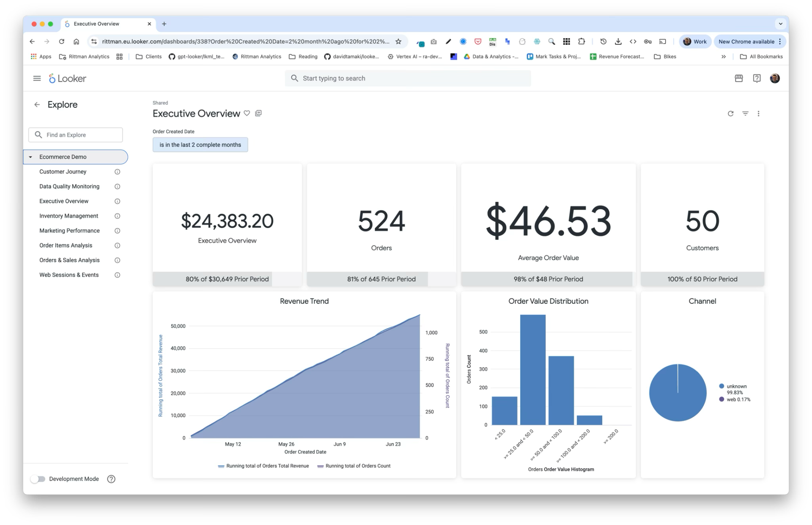Image resolution: width=812 pixels, height=525 pixels.
Task: Open the Clients bookmarks folder
Action: point(148,56)
